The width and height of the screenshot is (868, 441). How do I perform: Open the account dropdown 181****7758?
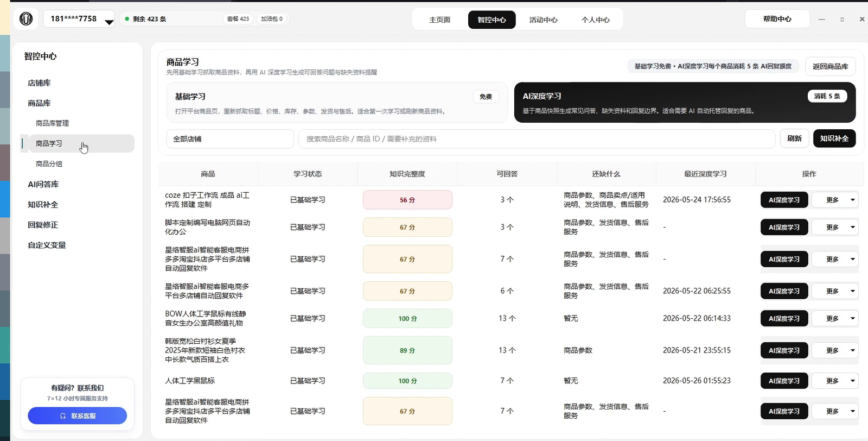coord(79,19)
